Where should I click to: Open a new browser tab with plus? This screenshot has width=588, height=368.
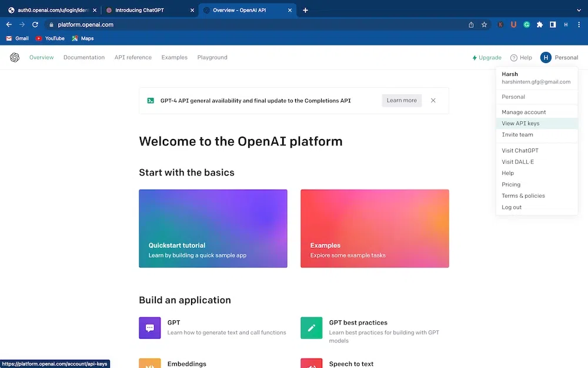[305, 10]
